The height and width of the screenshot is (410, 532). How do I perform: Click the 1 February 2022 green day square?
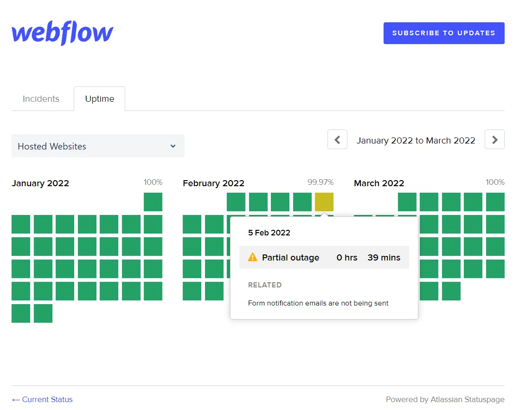pos(236,202)
